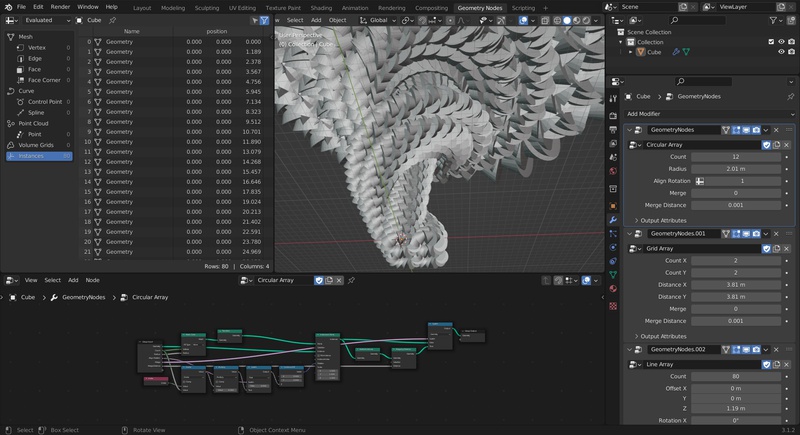Click the Count field showing 12
This screenshot has width=800, height=435.
734,157
